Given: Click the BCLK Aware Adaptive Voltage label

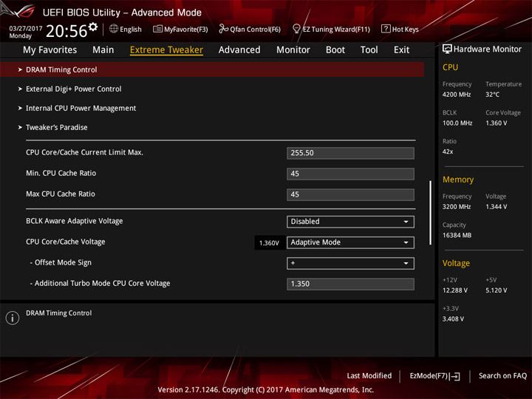Looking at the screenshot, I should point(75,221).
